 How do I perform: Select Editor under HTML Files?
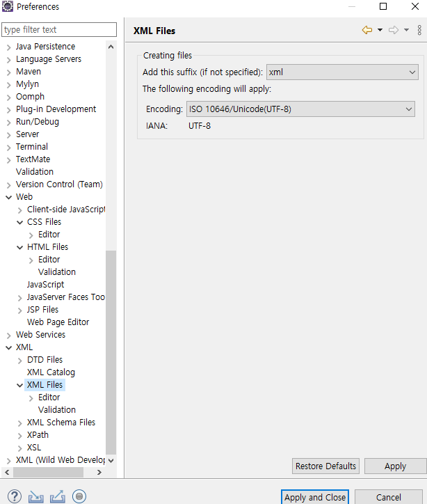pyautogui.click(x=49, y=260)
